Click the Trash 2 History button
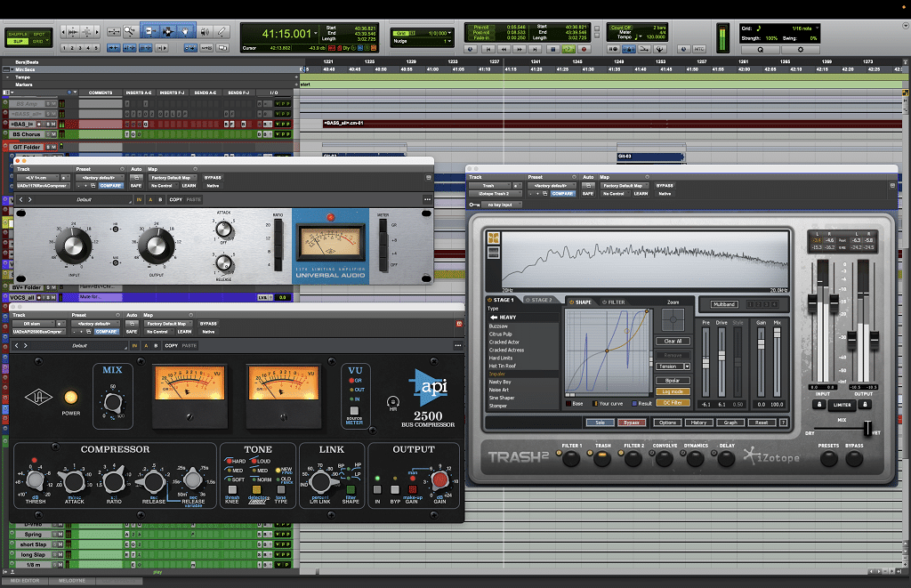 coord(698,423)
